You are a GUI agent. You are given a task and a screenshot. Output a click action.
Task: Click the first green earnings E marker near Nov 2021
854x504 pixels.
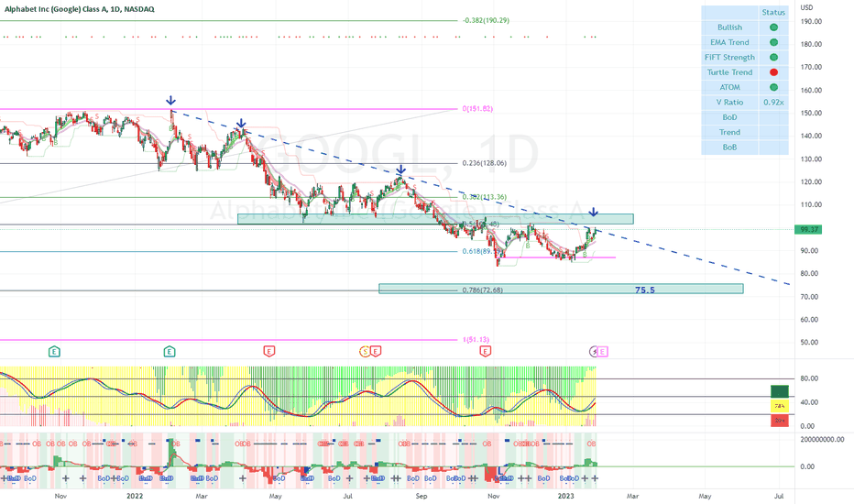[54, 352]
